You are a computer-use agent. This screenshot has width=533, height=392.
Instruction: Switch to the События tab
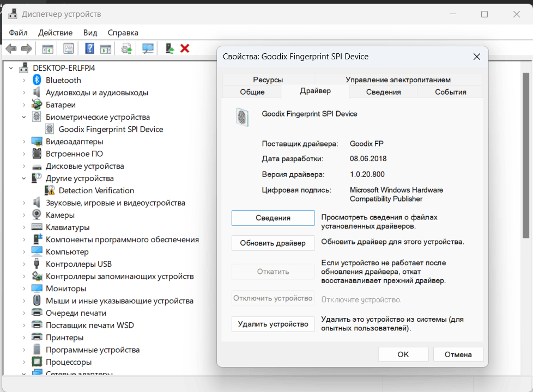[x=450, y=91]
